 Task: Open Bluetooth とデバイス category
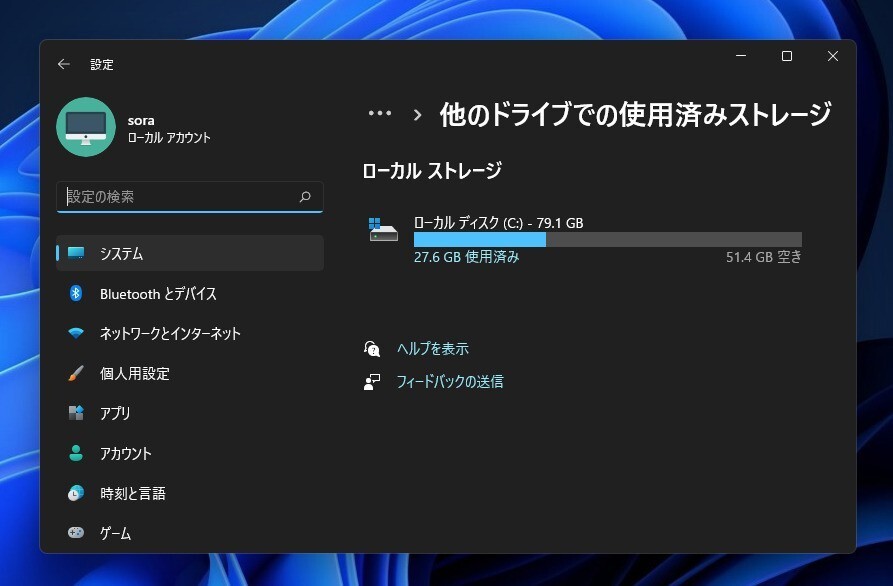[x=190, y=293]
